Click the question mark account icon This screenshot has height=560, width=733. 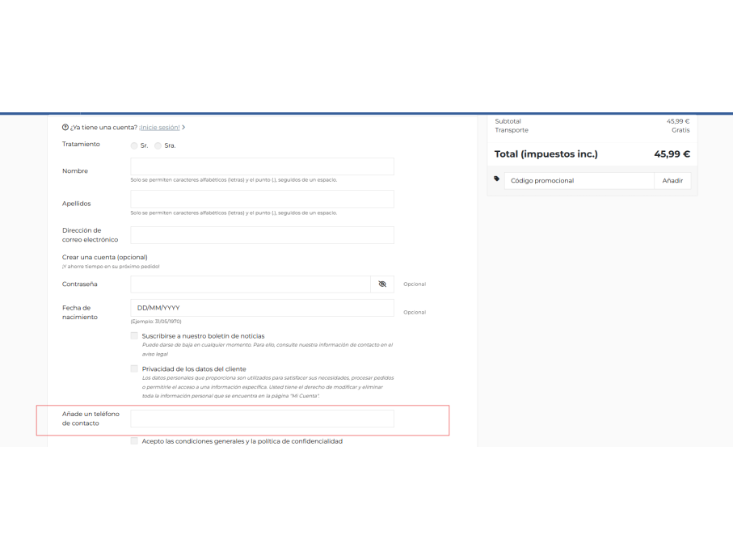coord(65,127)
